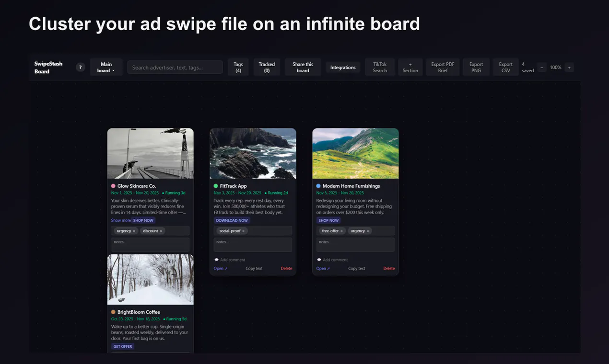Select the Glow Skincare pier thumbnail
The image size is (609, 364).
tap(151, 153)
